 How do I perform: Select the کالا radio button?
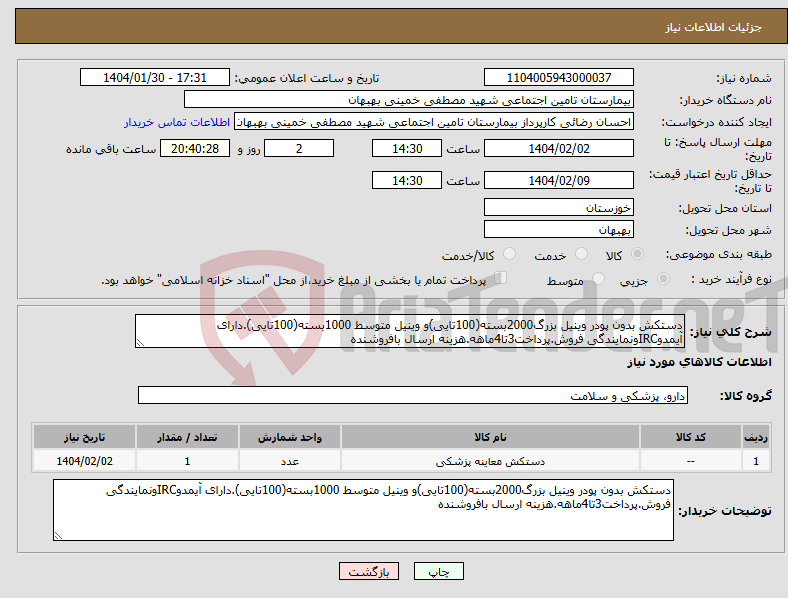click(x=637, y=254)
